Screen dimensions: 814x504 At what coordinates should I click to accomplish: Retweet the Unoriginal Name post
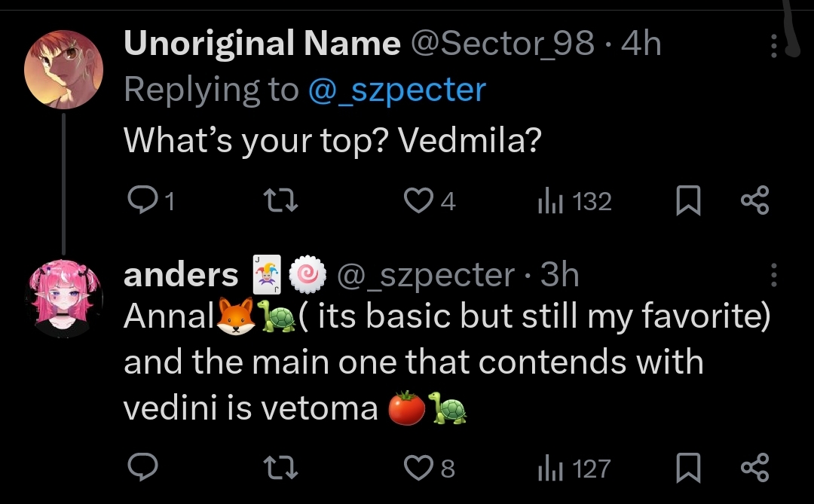[283, 200]
